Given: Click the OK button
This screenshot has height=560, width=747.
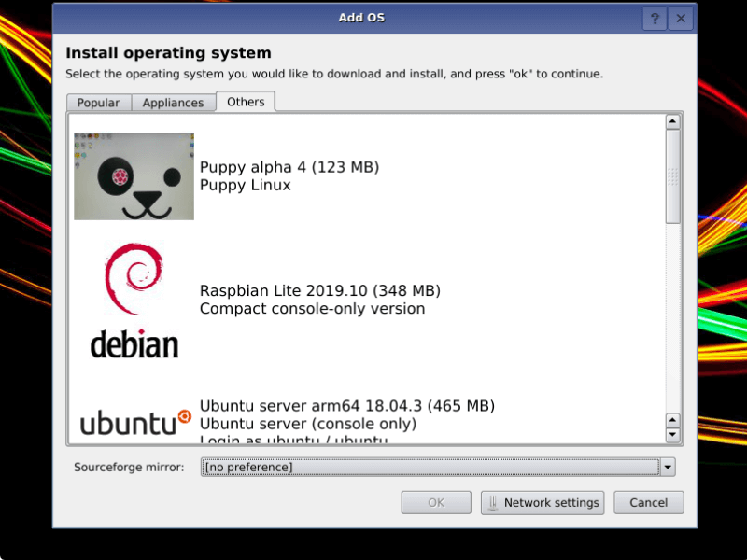Looking at the screenshot, I should (x=436, y=502).
